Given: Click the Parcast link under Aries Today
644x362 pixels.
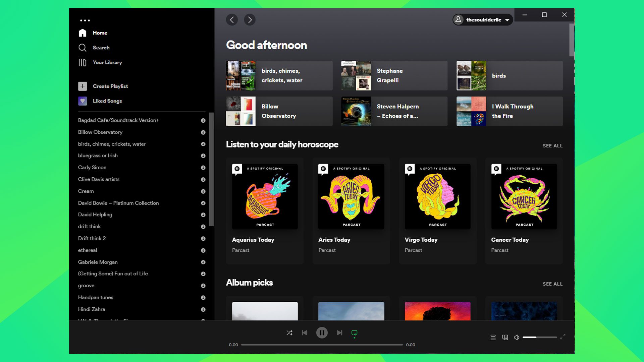Looking at the screenshot, I should point(327,250).
